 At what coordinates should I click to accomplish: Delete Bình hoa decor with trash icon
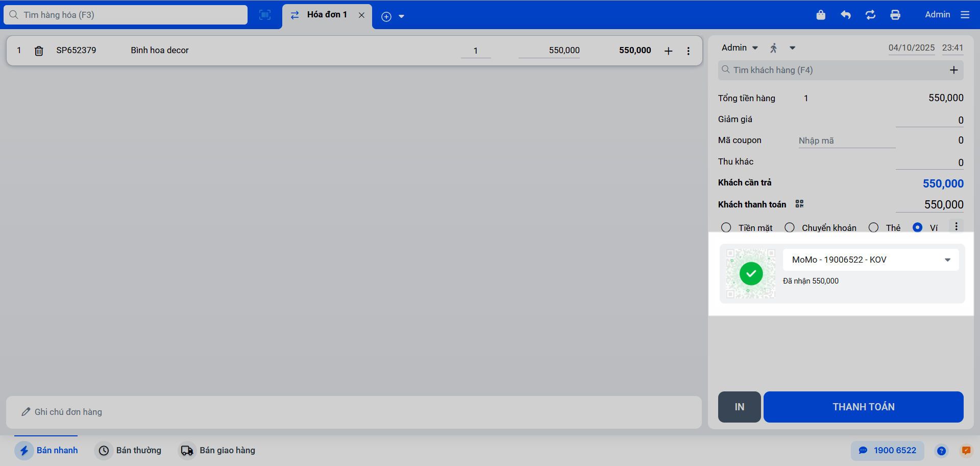click(39, 51)
